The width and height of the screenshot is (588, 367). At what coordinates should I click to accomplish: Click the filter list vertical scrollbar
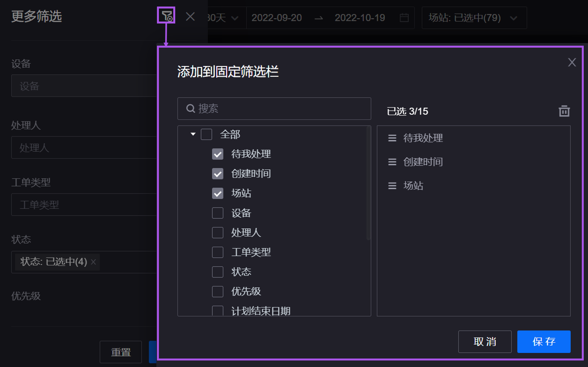368,183
